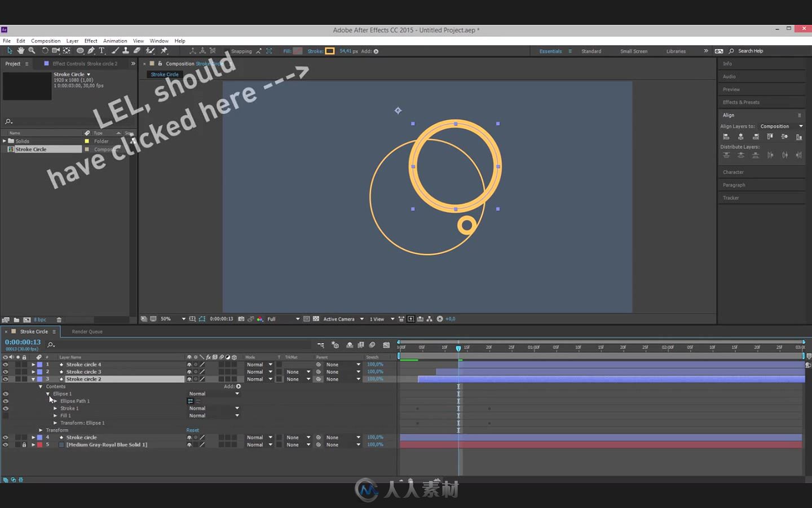Select the Zoom magnifier tool

point(32,51)
